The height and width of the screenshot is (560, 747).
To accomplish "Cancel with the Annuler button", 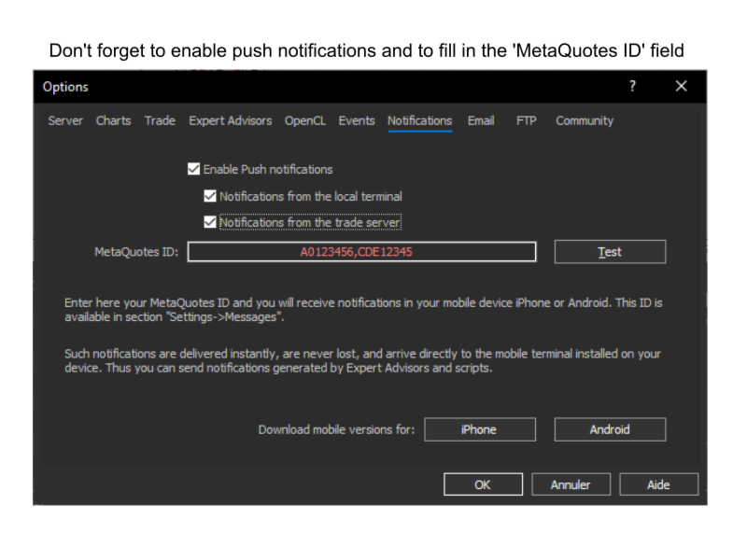I will [x=571, y=484].
